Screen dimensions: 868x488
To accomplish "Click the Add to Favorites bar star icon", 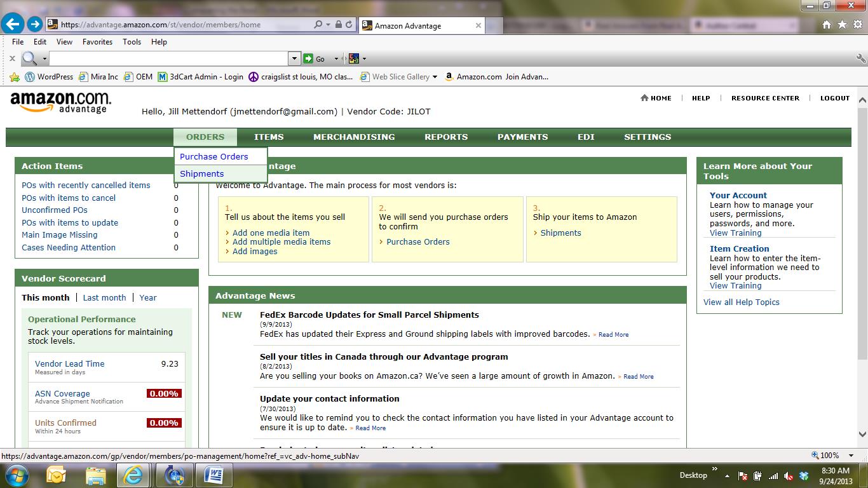I will [x=15, y=77].
